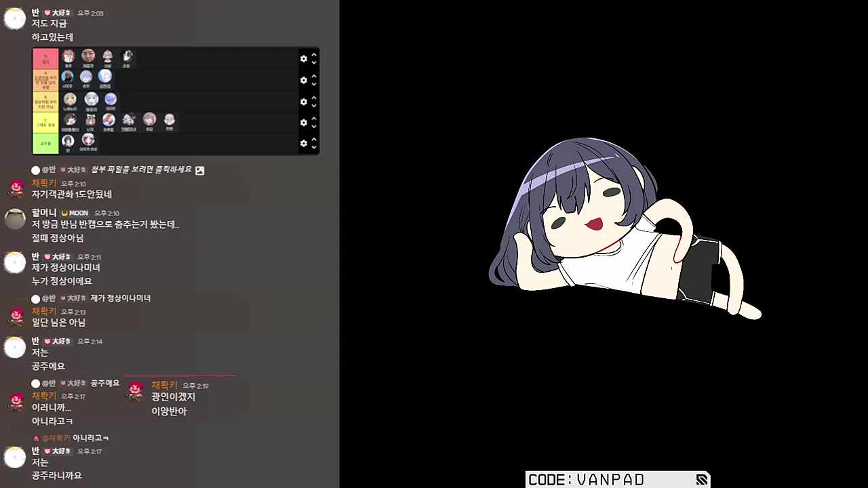Image resolution: width=868 pixels, height=488 pixels.
Task: Open settings gear for the green bottom tier row
Action: (x=303, y=144)
